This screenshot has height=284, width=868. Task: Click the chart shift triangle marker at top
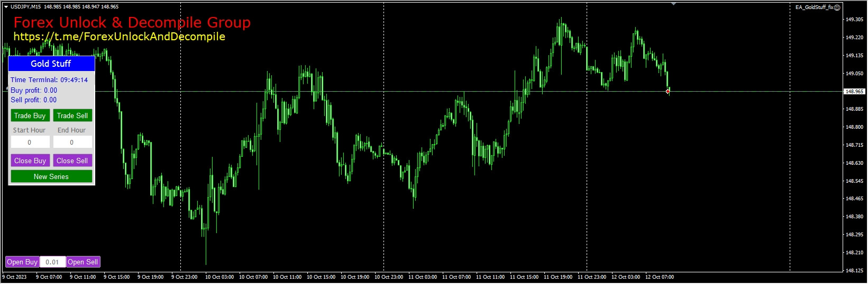(673, 4)
